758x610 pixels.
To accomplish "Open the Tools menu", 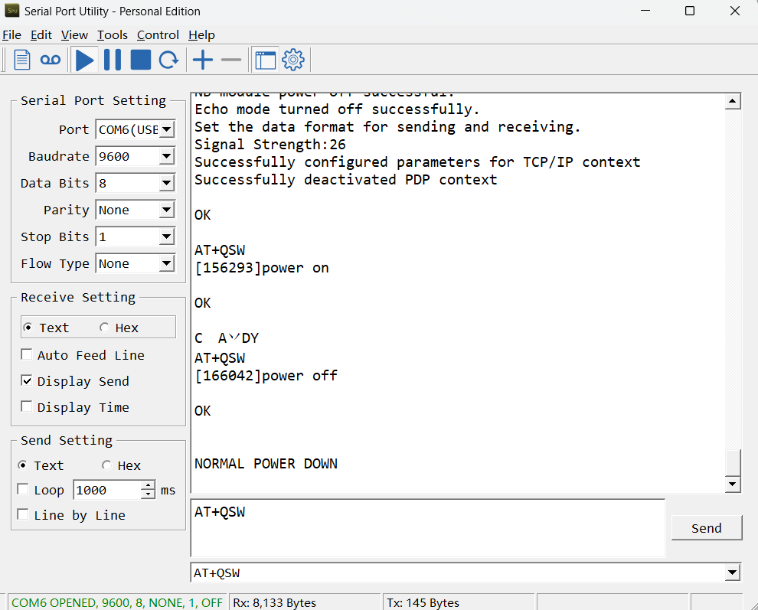I will (112, 35).
